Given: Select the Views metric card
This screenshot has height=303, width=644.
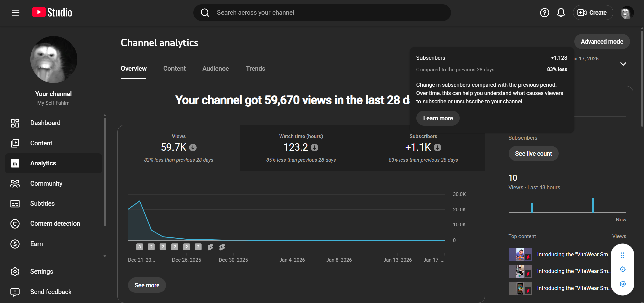Looking at the screenshot, I should tap(179, 148).
